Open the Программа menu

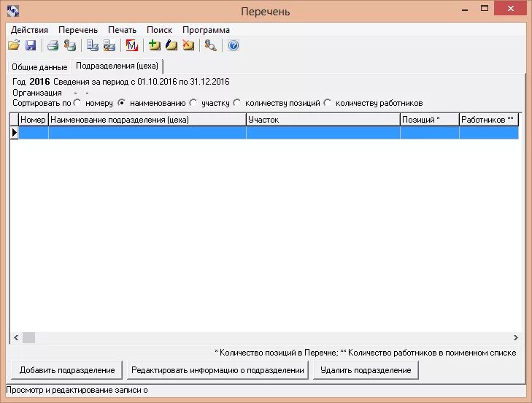coord(206,30)
